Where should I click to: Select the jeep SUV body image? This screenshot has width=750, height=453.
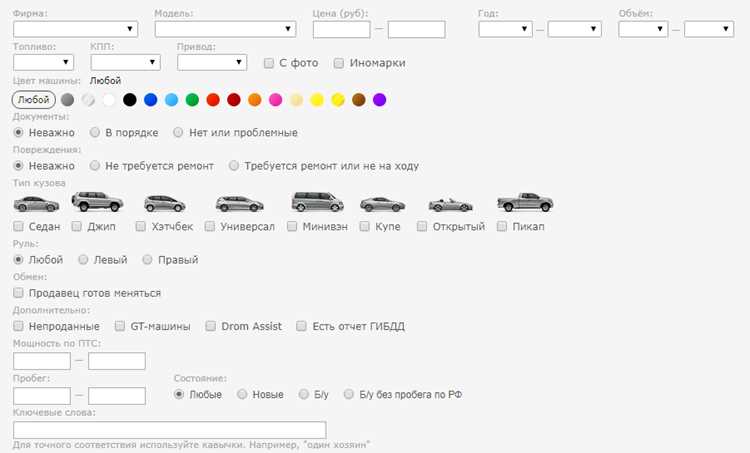tap(97, 201)
